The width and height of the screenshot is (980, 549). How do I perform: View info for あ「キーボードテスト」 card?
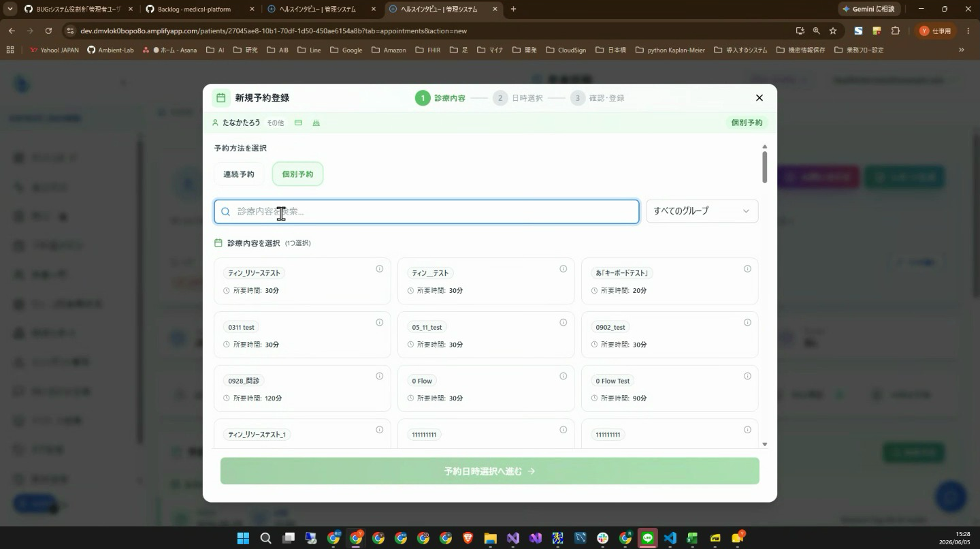(747, 269)
